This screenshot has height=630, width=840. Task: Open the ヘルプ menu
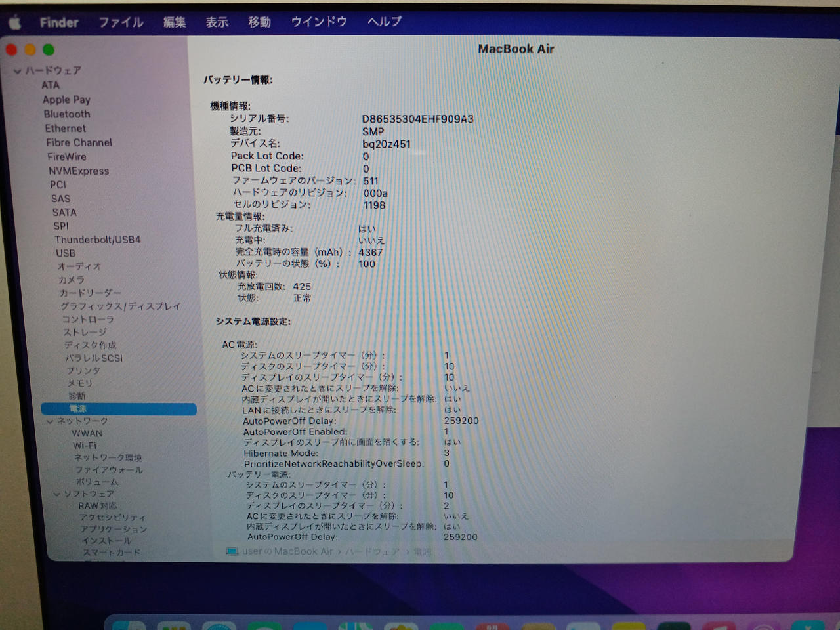click(x=384, y=22)
